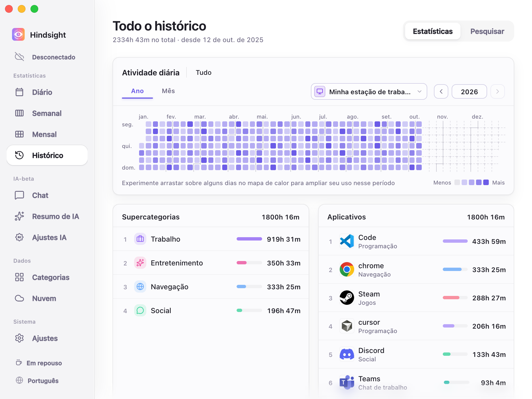Screen dimensions: 532x399
Task: Select the Mensal grid icon
Action: pyautogui.click(x=19, y=134)
